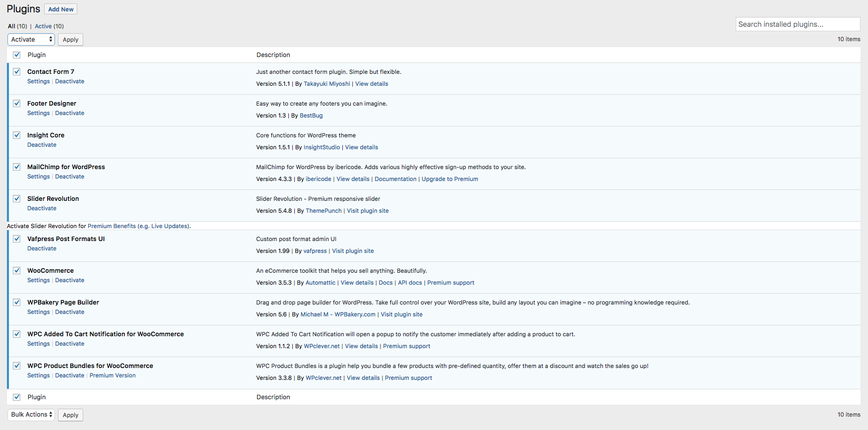Uncheck the WPBakery Page Builder checkbox
The width and height of the screenshot is (868, 430).
(17, 303)
